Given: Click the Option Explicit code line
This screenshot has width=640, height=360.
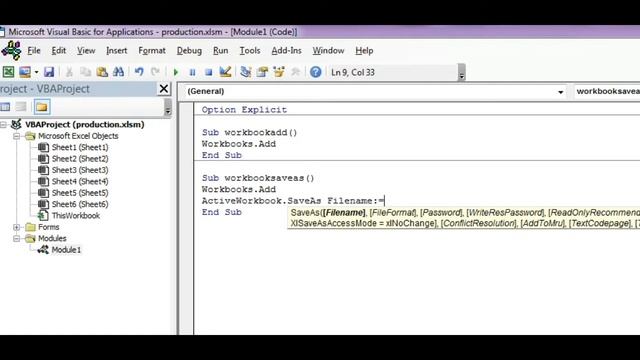Looking at the screenshot, I should pyautogui.click(x=244, y=109).
